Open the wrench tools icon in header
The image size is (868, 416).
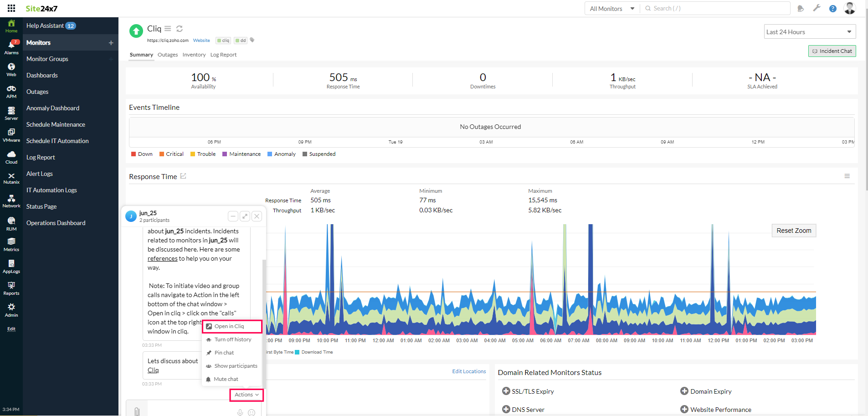tap(817, 8)
